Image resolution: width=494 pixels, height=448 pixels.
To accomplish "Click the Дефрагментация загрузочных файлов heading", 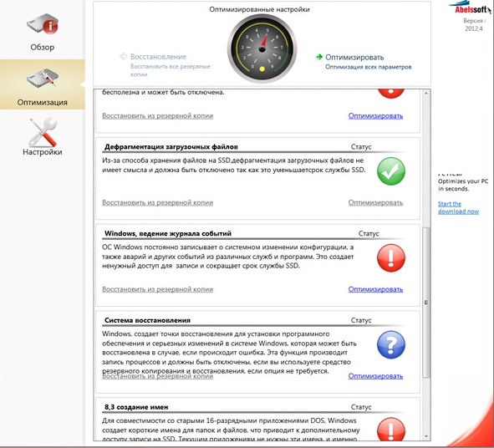I will tap(171, 147).
